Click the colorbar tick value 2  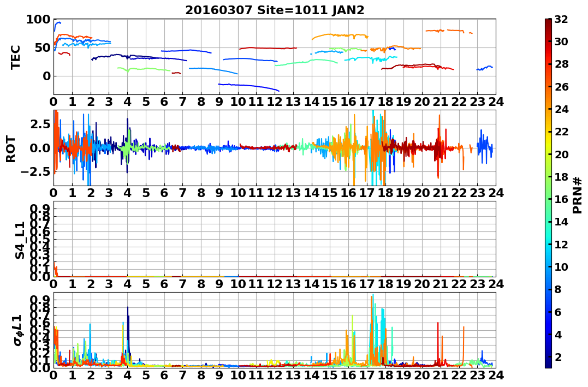pos(558,356)
